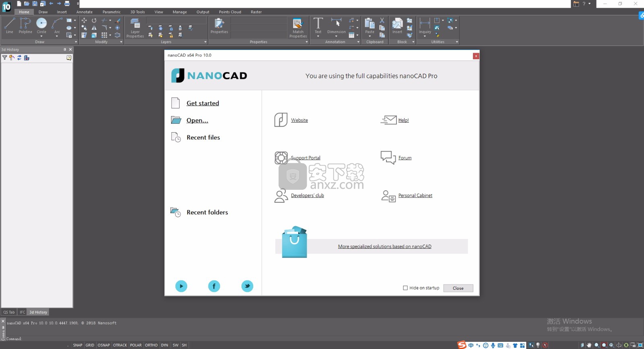Click the Undo arrow in quick access bar

point(51,4)
